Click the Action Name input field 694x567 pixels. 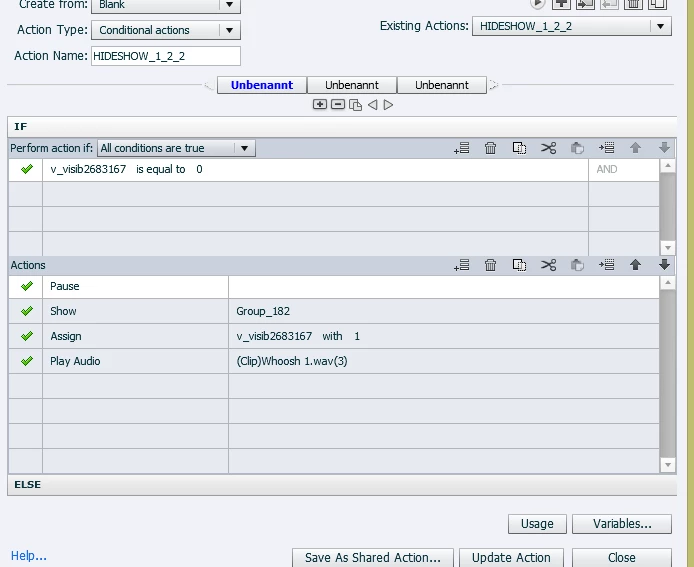pyautogui.click(x=166, y=56)
